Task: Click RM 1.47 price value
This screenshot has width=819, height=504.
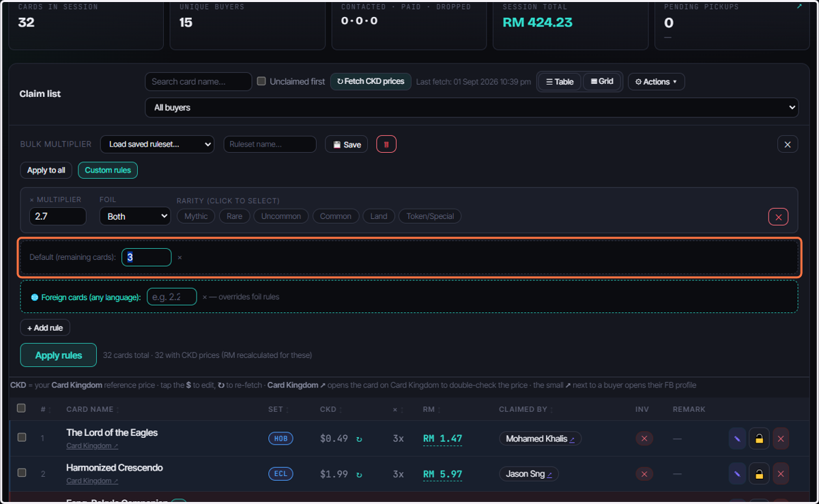Action: click(442, 439)
